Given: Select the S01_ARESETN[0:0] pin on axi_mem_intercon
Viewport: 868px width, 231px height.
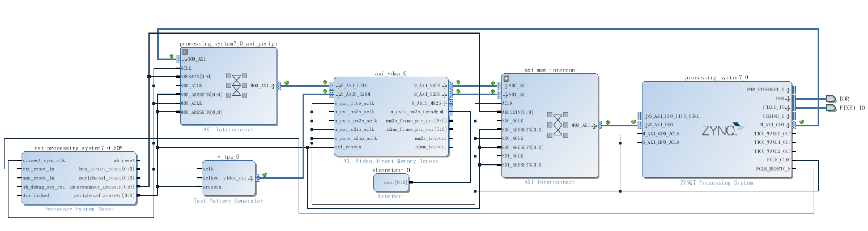Looking at the screenshot, I should coord(523,165).
